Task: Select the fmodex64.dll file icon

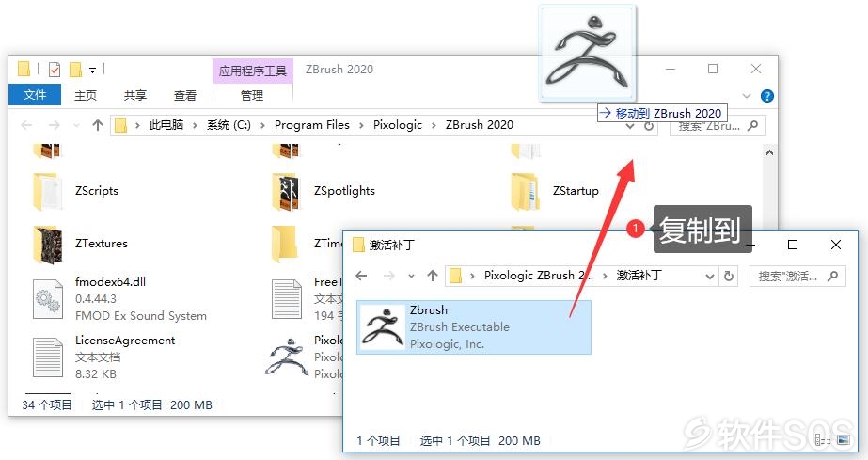Action: click(x=48, y=299)
